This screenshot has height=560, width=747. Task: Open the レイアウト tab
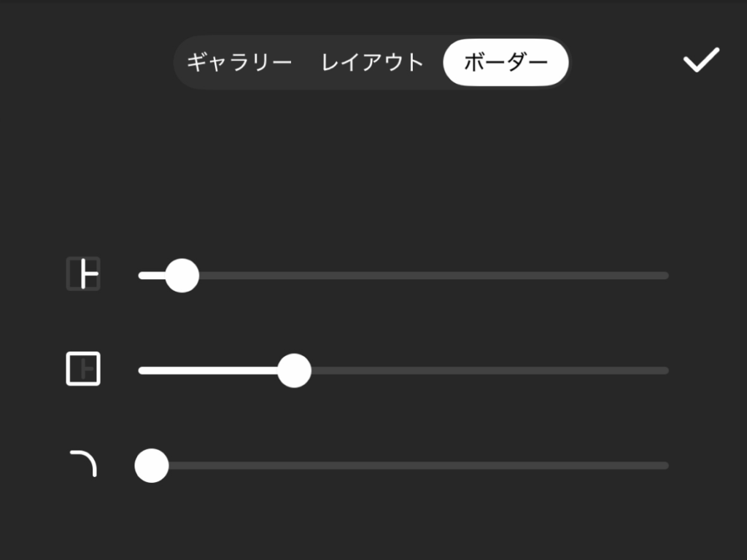372,63
